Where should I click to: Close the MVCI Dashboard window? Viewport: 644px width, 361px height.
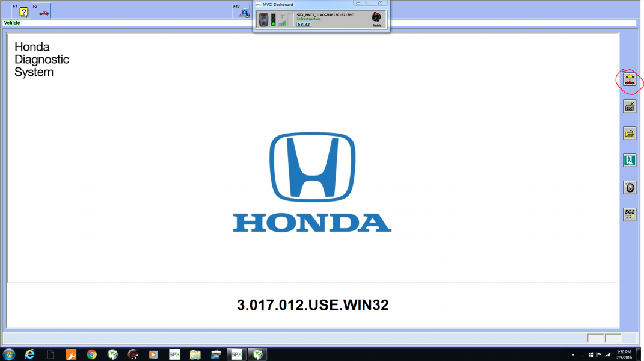tap(380, 3)
